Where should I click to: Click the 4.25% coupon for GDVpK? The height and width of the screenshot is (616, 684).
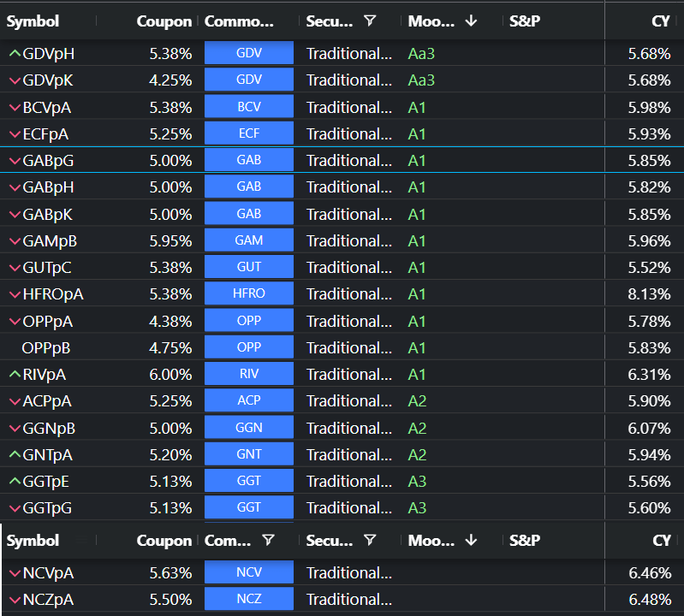pyautogui.click(x=170, y=80)
